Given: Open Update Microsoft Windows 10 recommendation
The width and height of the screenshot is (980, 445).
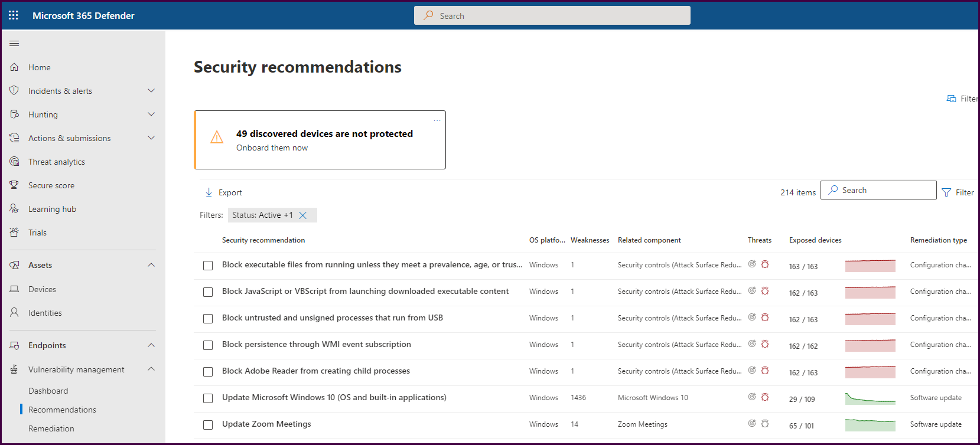Looking at the screenshot, I should (x=334, y=398).
